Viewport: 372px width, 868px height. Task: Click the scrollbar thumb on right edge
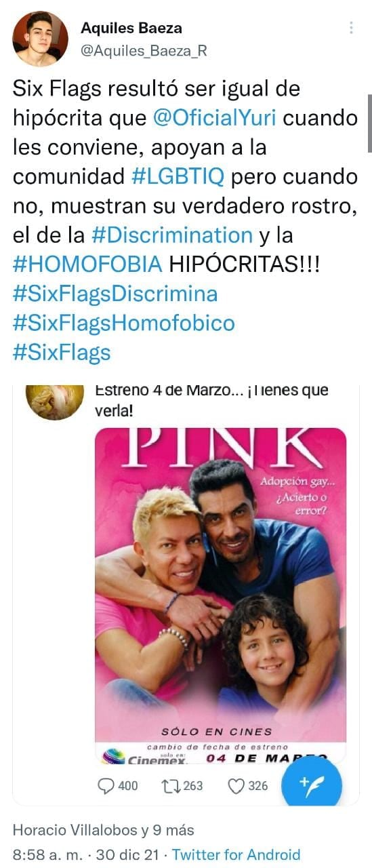369,123
